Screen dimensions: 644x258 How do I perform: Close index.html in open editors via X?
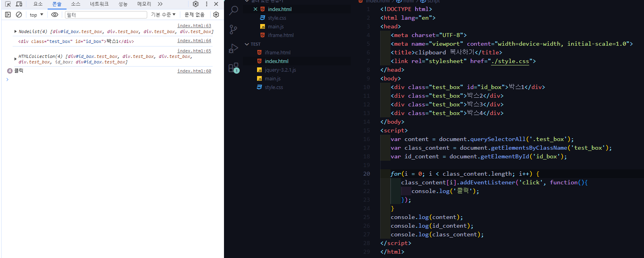[255, 9]
